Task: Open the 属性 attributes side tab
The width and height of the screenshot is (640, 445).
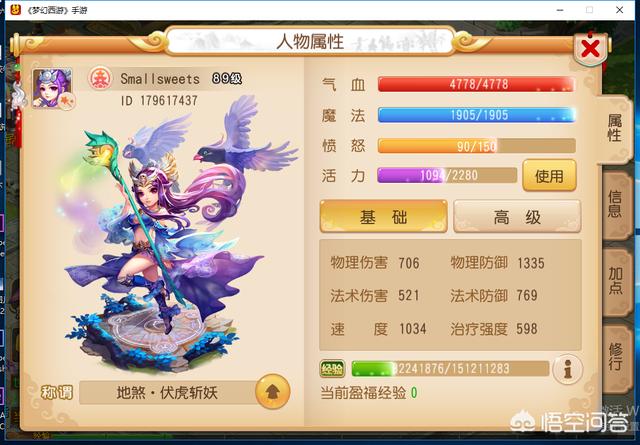Action: coord(614,129)
